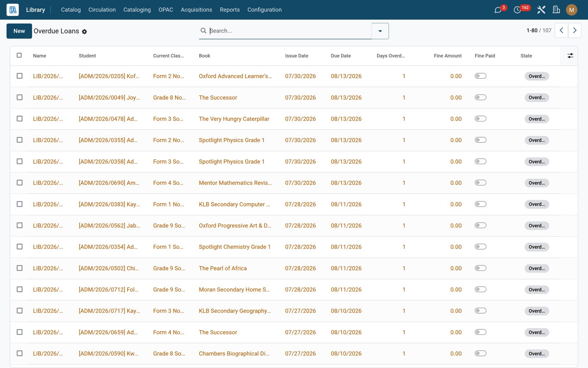Click the search magnifier icon

tap(203, 31)
